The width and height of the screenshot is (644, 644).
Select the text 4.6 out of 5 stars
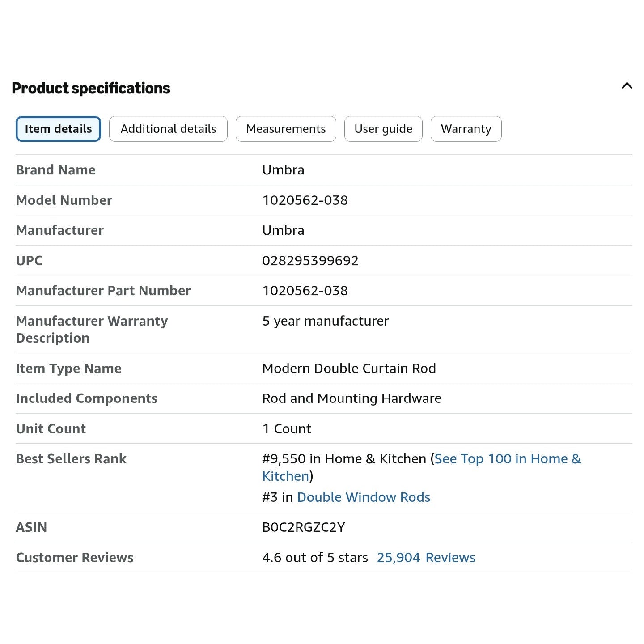coord(315,558)
